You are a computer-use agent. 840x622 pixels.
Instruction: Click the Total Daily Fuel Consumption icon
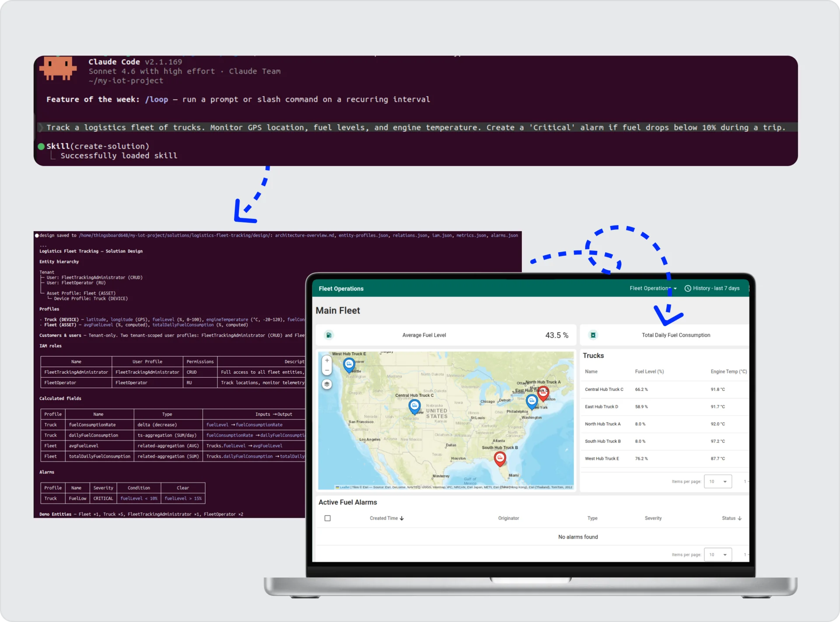click(x=593, y=335)
